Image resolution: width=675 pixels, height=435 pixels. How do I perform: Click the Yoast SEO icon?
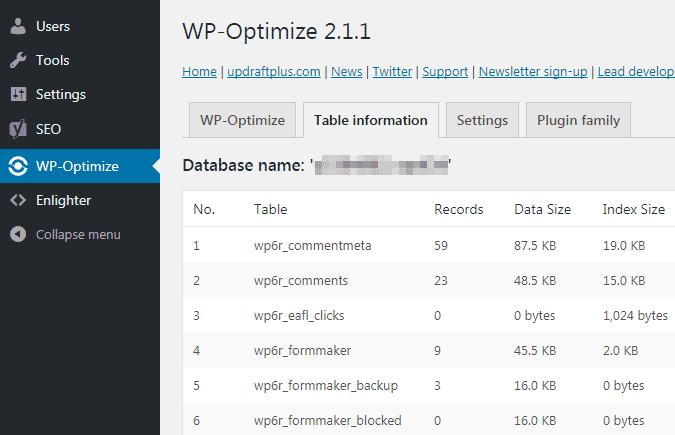click(18, 129)
